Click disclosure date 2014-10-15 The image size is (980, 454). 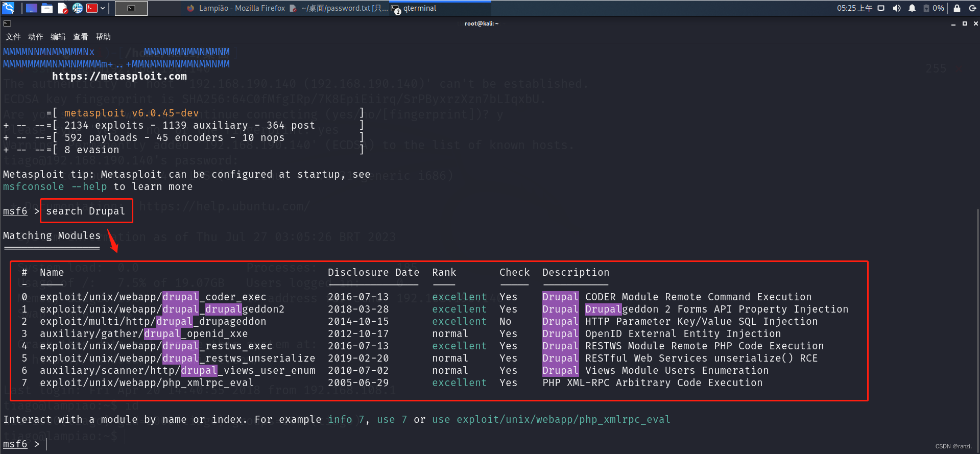pos(358,321)
